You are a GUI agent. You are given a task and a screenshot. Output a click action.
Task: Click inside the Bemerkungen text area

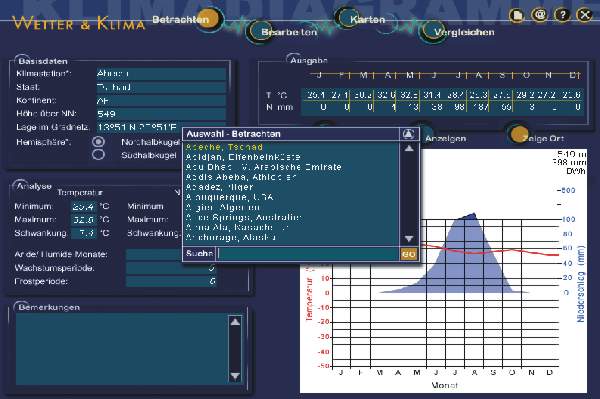pos(122,349)
